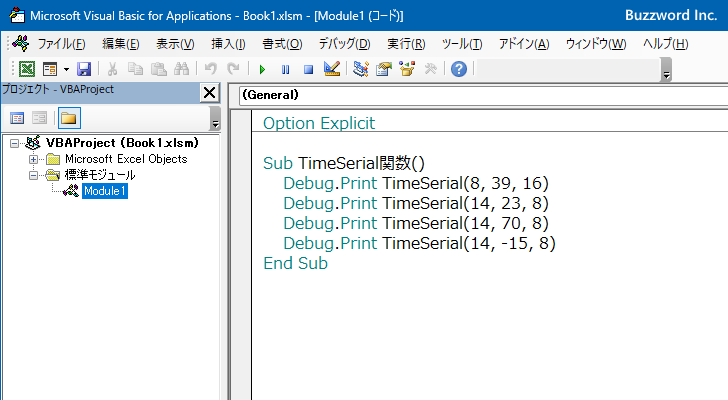Toggle Folders view in project pane
Screen dimensions: 728x400
69,118
